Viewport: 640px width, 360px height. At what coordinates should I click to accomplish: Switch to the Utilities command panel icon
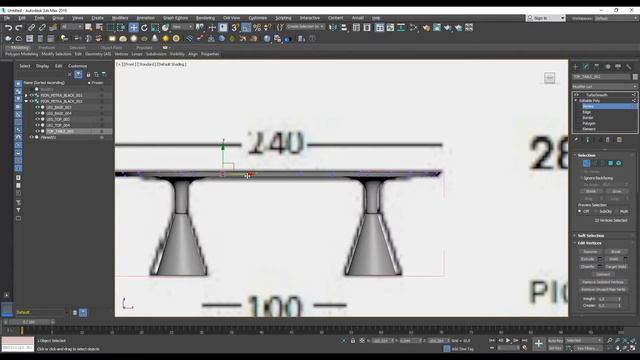pyautogui.click(x=629, y=67)
